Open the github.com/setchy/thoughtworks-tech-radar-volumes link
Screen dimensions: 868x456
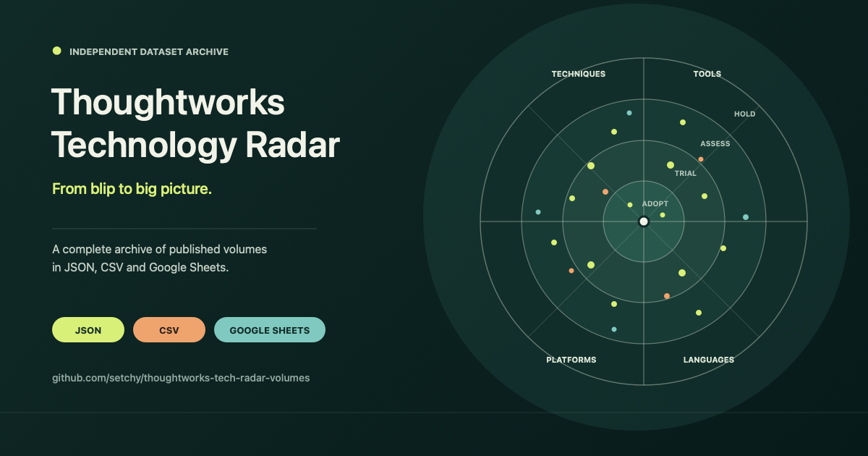[181, 378]
